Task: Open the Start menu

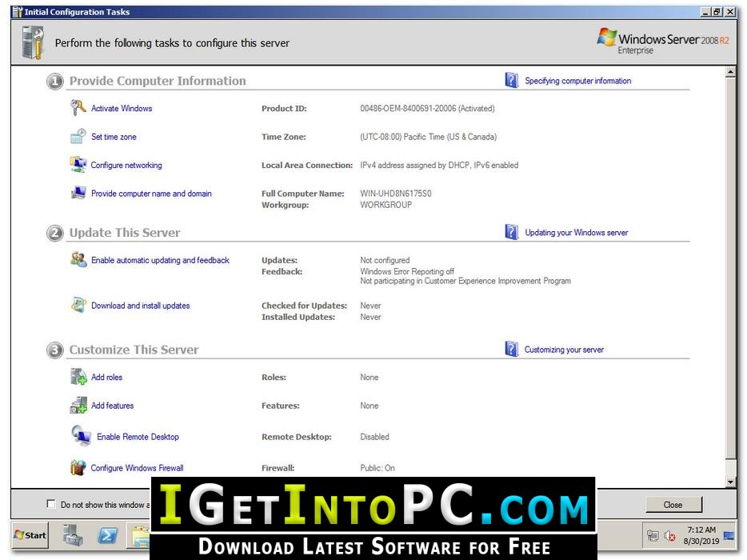Action: point(30,535)
